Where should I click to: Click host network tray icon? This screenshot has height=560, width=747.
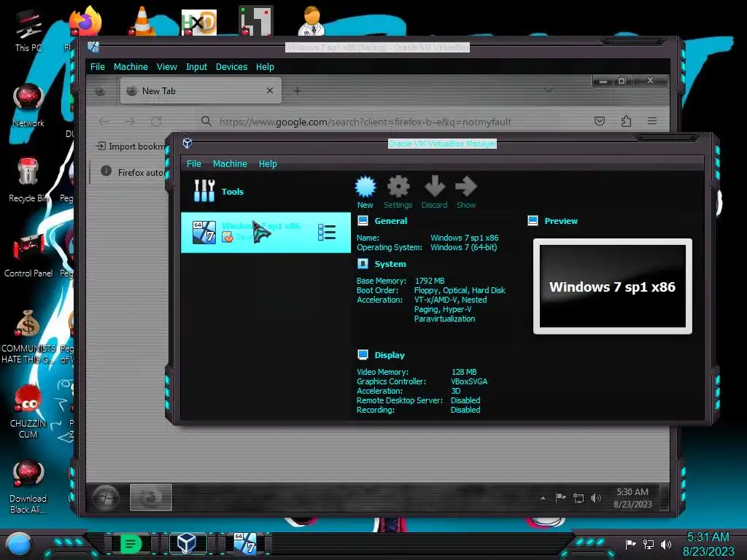[x=649, y=544]
